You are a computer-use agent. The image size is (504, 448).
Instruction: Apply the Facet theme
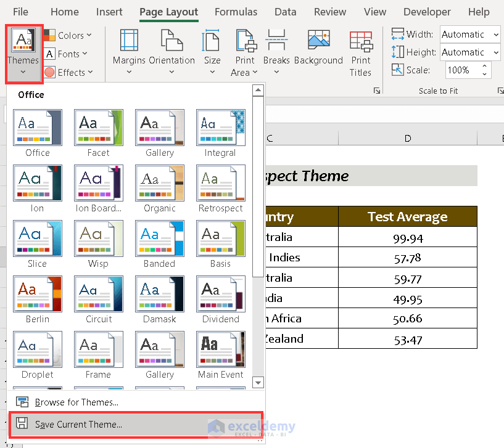point(98,133)
